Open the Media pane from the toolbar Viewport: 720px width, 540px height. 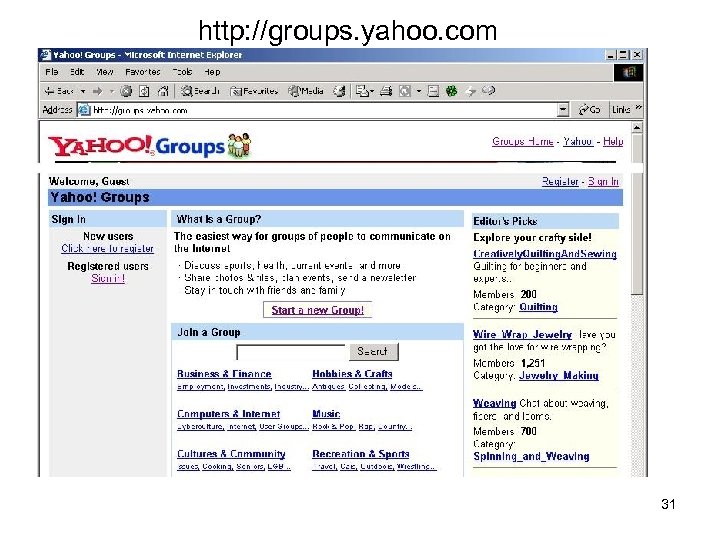(x=306, y=91)
